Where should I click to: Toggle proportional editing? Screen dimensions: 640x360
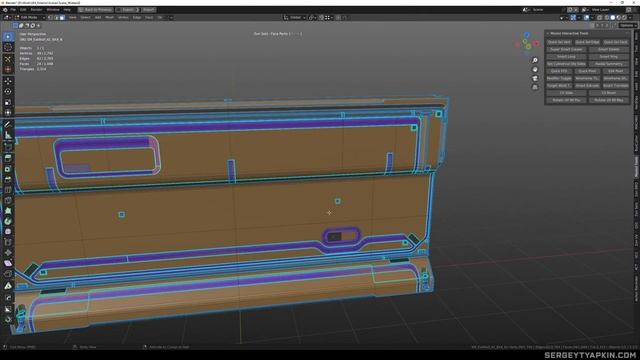click(x=338, y=18)
